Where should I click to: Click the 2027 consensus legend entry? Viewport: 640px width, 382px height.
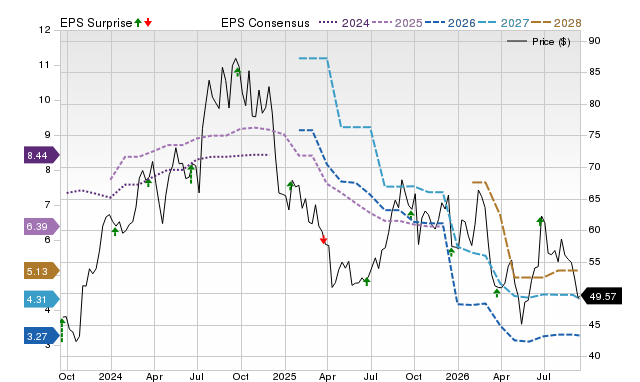(x=503, y=23)
